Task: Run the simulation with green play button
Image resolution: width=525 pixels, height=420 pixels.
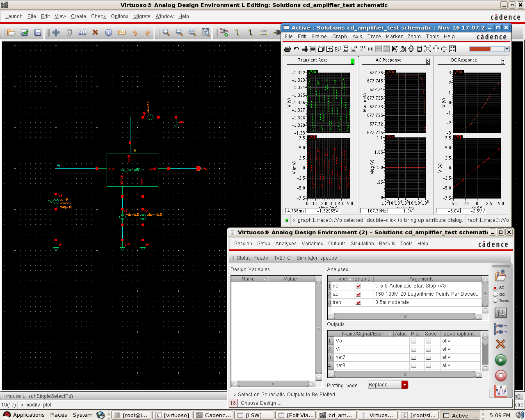Action: click(x=500, y=360)
